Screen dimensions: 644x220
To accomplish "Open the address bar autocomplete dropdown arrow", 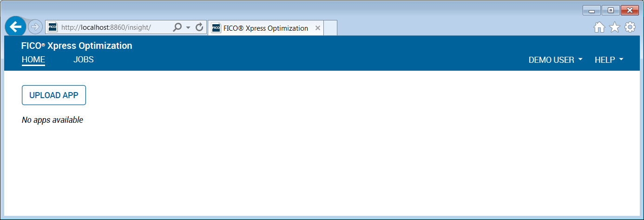I will click(x=188, y=28).
